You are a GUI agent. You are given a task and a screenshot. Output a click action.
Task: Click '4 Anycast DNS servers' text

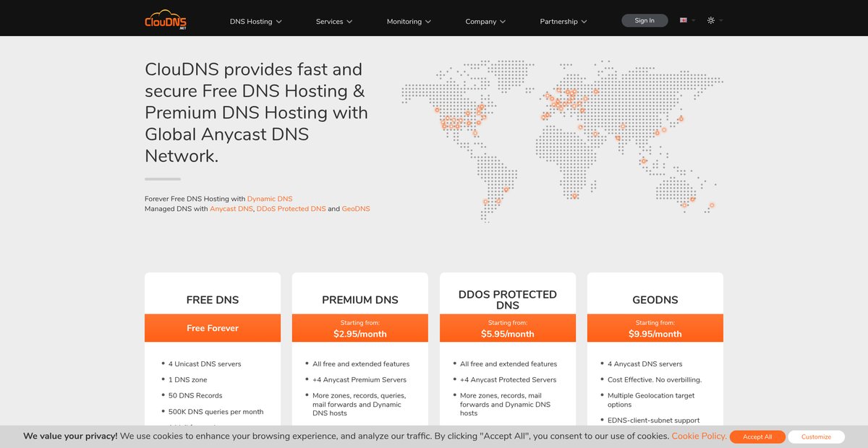[x=645, y=364]
